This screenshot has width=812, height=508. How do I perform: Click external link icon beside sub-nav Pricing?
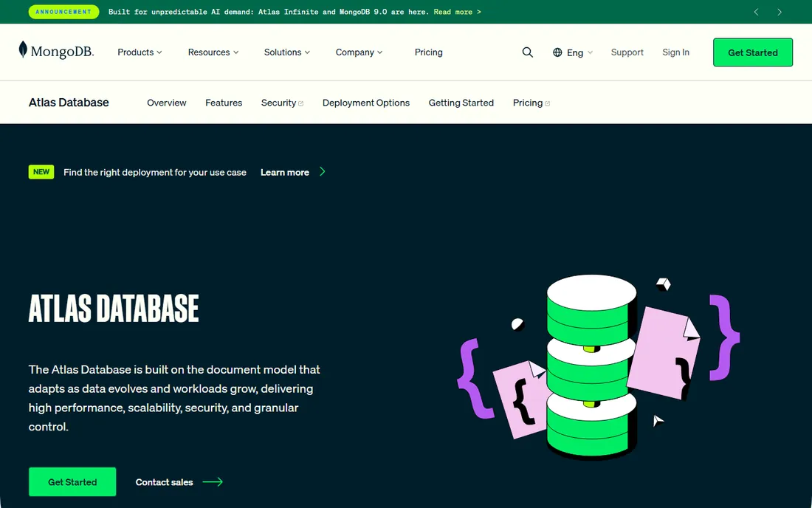click(548, 103)
